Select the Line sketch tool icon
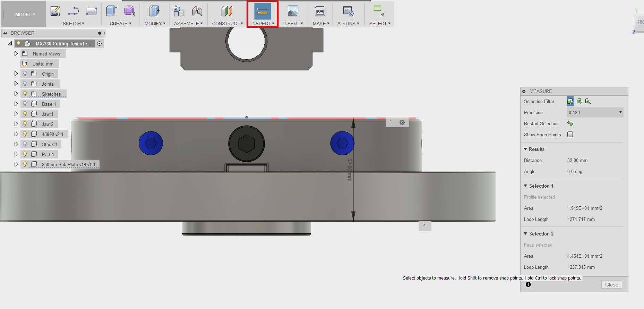644x309 pixels. (x=73, y=11)
